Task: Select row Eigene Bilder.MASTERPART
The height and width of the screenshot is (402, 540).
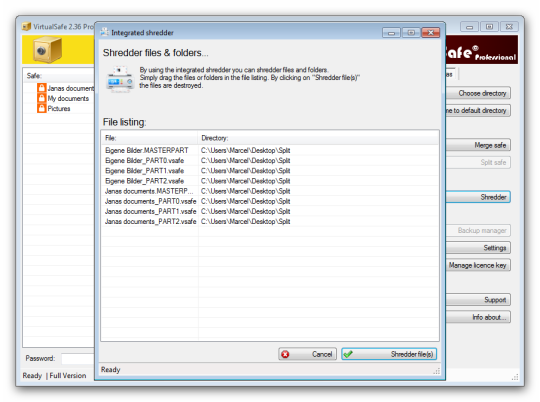Action: pyautogui.click(x=270, y=151)
